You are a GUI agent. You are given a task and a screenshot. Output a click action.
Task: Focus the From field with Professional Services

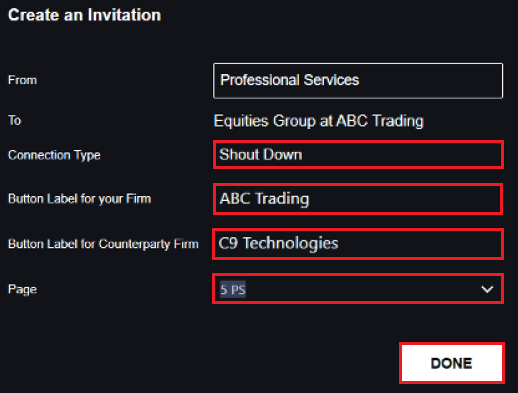click(x=358, y=81)
